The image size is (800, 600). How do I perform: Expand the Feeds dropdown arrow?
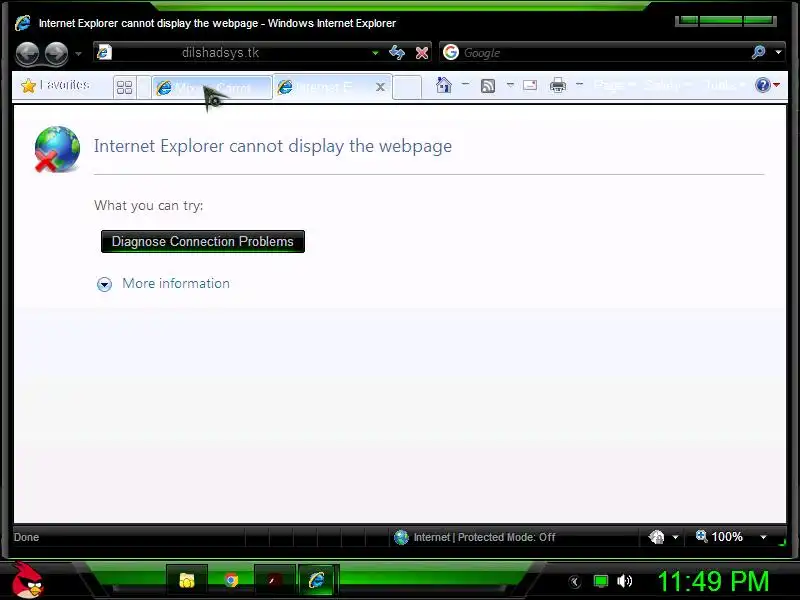pyautogui.click(x=510, y=85)
